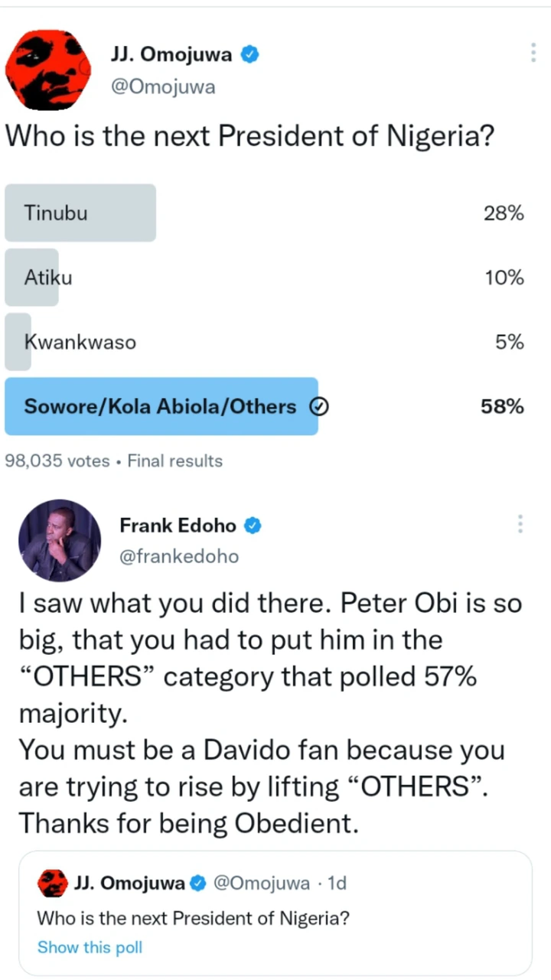
Task: Open the quoted tweet's 1d timestamp
Action: [337, 884]
